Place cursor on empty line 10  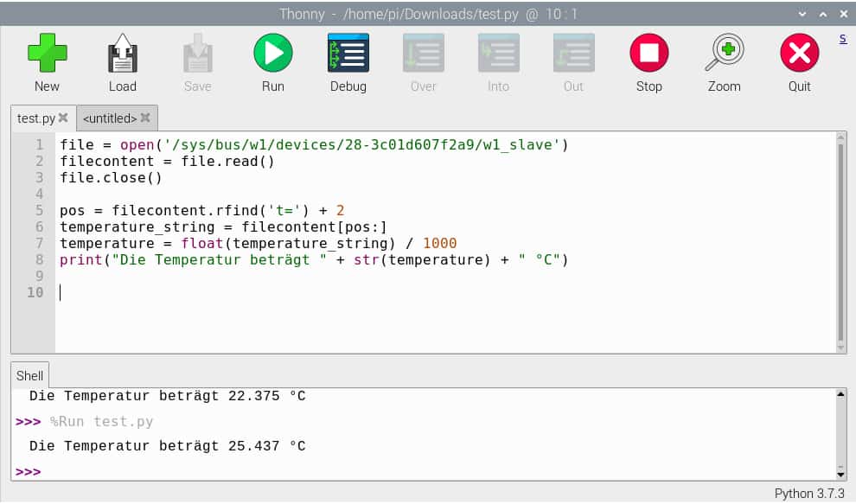[445, 293]
